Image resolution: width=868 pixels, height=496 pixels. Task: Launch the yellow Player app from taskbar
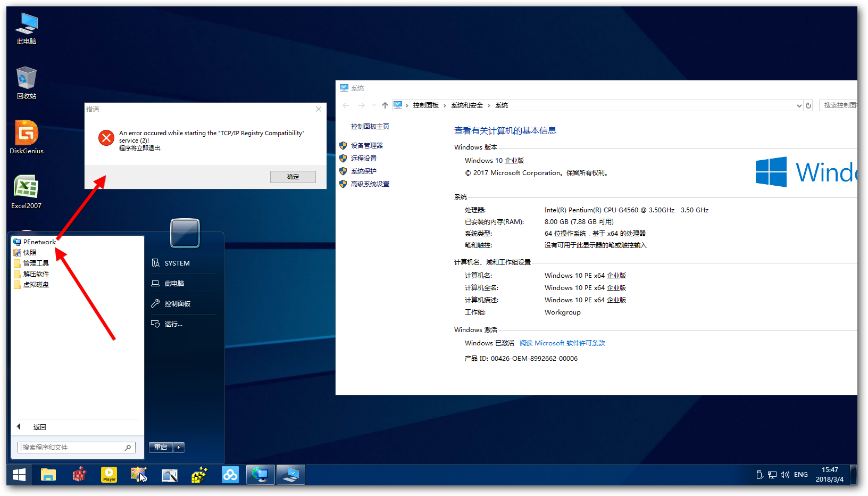[109, 475]
